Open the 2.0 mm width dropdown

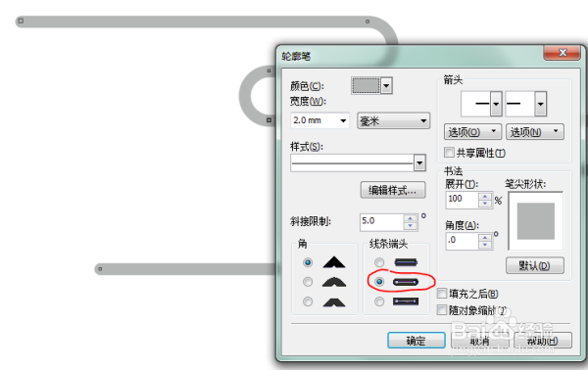tap(343, 120)
